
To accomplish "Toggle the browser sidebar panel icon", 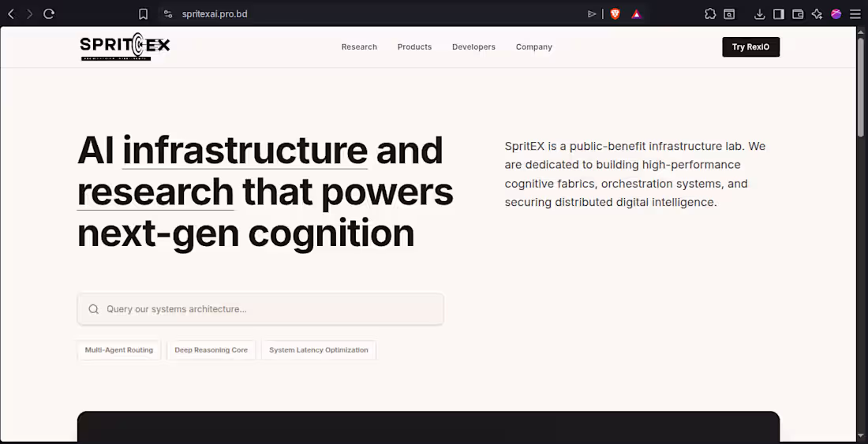I will coord(779,14).
